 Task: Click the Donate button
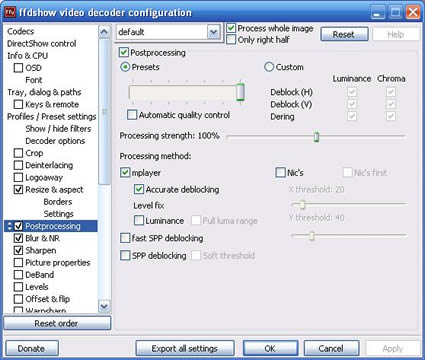32,349
